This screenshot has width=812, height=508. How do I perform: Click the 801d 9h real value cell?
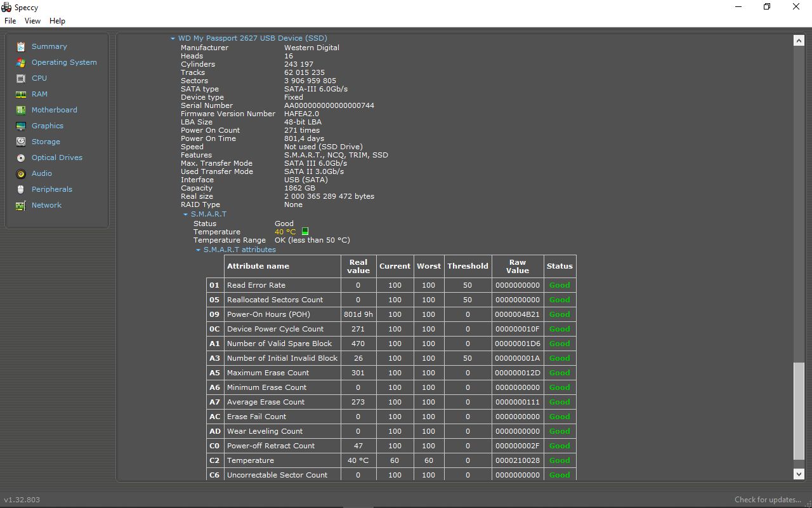coord(358,314)
